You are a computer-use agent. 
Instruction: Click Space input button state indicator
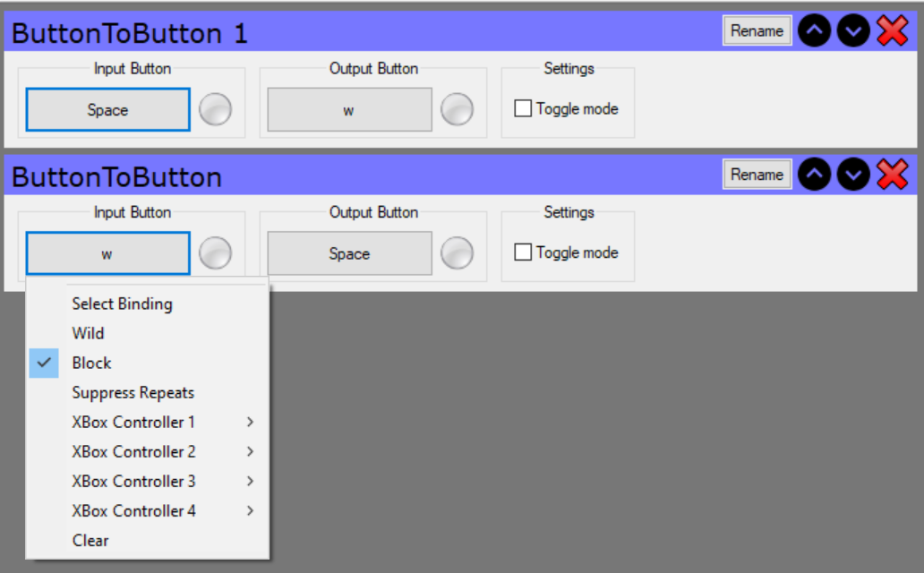click(x=215, y=109)
